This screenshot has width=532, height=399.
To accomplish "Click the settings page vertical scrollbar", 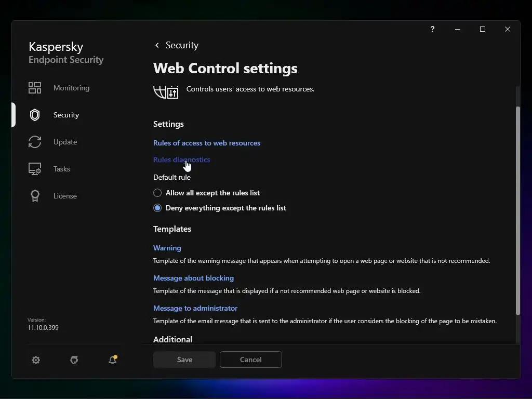I will coord(518,210).
